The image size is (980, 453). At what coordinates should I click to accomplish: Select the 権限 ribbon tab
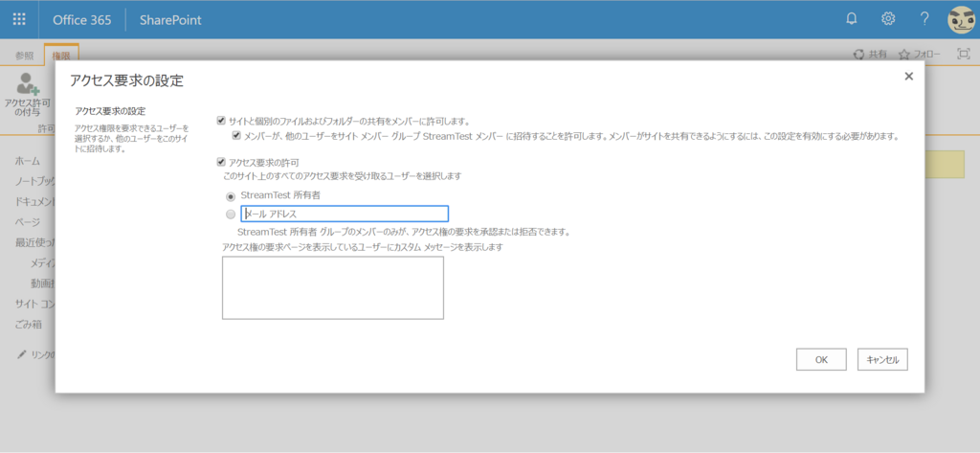(61, 55)
